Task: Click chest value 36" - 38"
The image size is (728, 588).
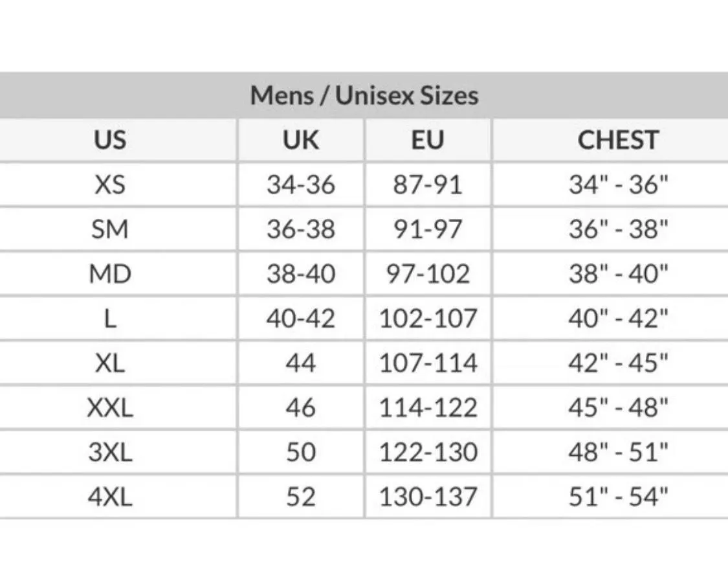Action: (x=618, y=229)
